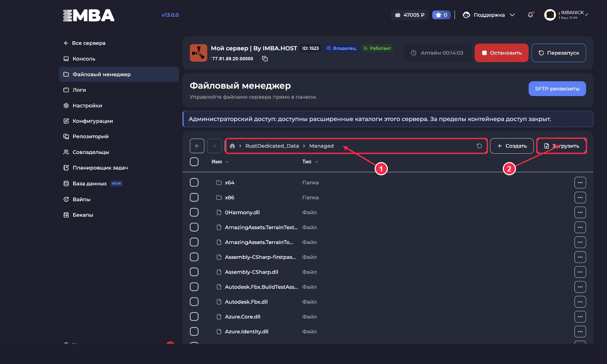607x364 pixels.
Task: Open the Консоль sidebar item
Action: point(119,59)
